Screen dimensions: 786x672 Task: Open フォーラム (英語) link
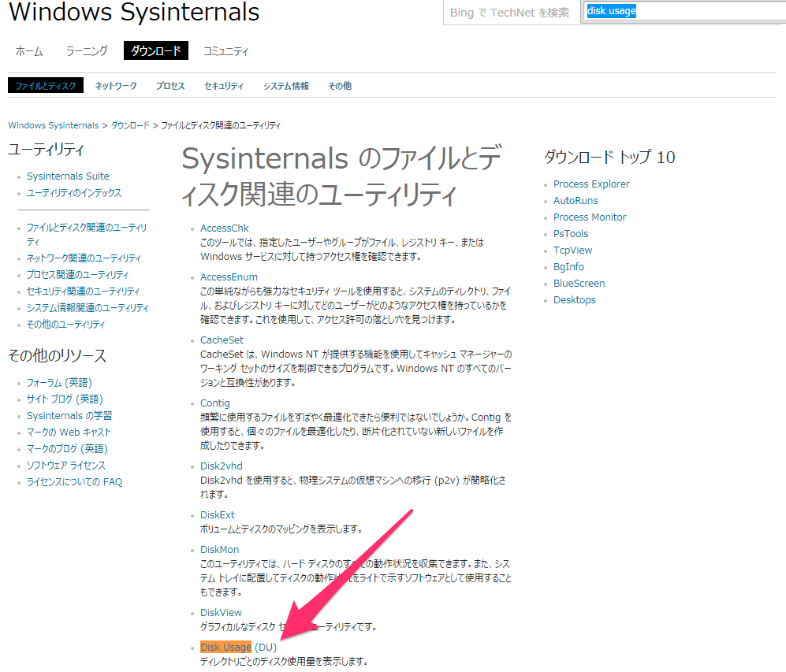coord(59,383)
